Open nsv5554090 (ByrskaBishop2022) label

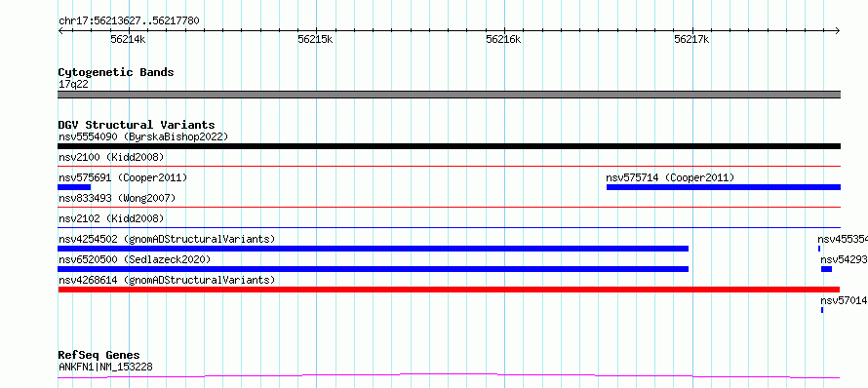click(143, 136)
